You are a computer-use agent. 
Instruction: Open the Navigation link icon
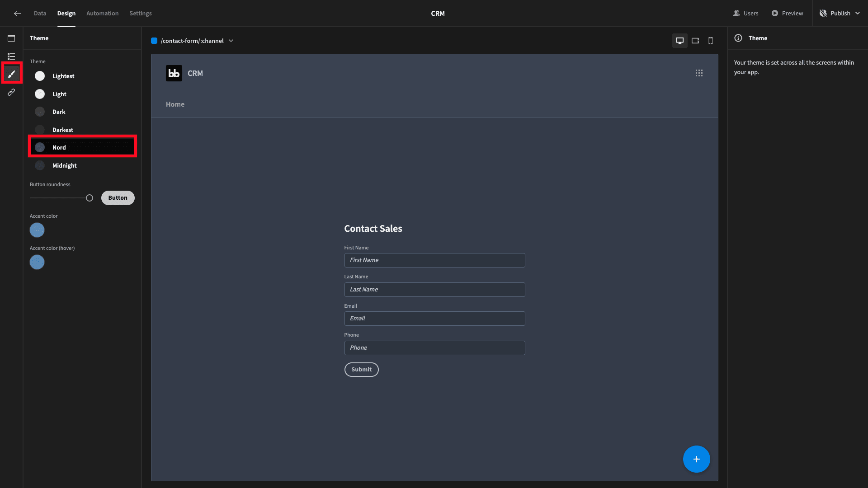click(x=11, y=92)
